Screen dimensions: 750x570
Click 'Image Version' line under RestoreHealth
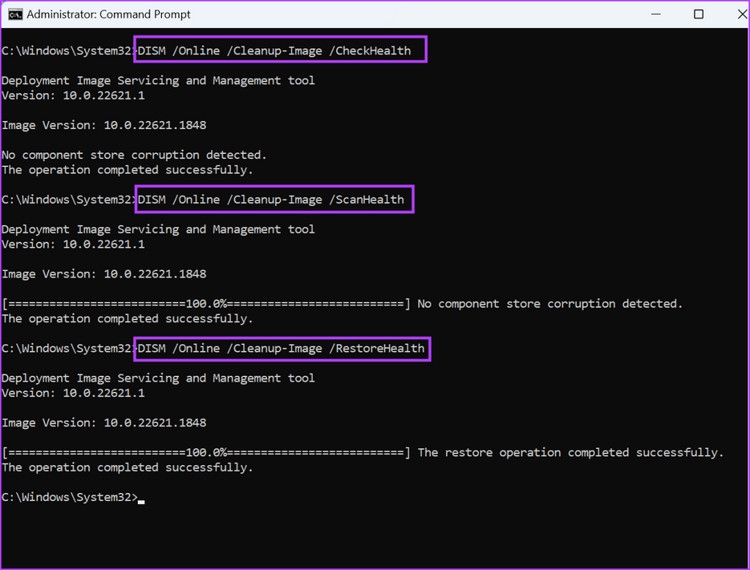pyautogui.click(x=104, y=423)
